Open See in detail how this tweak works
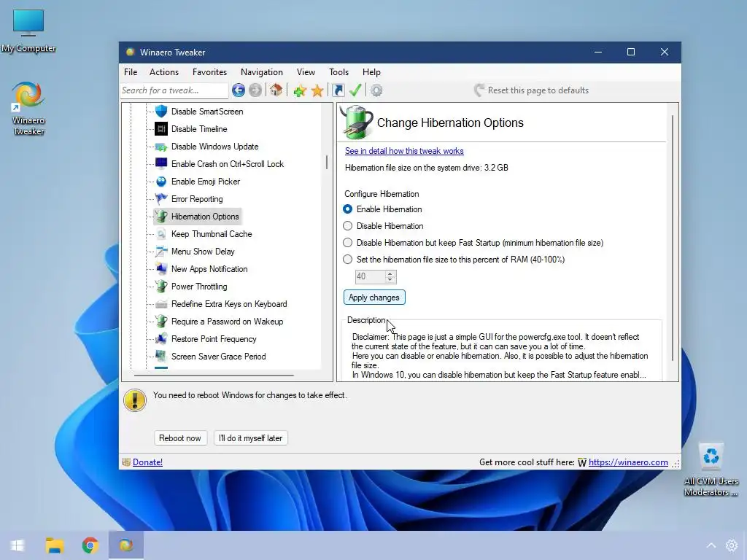This screenshot has width=747, height=560. (x=404, y=151)
